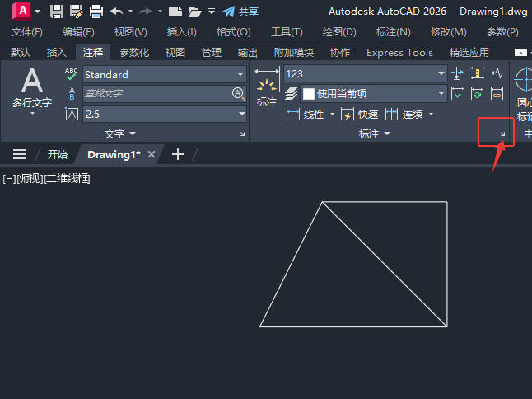Open text style dialog launcher arrow
Image resolution: width=532 pixels, height=399 pixels.
pyautogui.click(x=243, y=134)
